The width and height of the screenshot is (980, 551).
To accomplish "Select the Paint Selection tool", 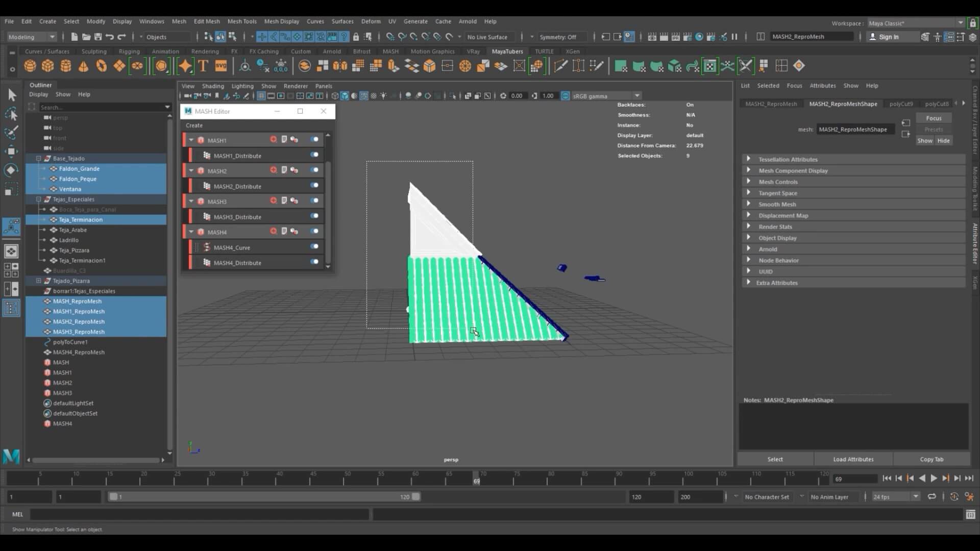I will pyautogui.click(x=11, y=133).
